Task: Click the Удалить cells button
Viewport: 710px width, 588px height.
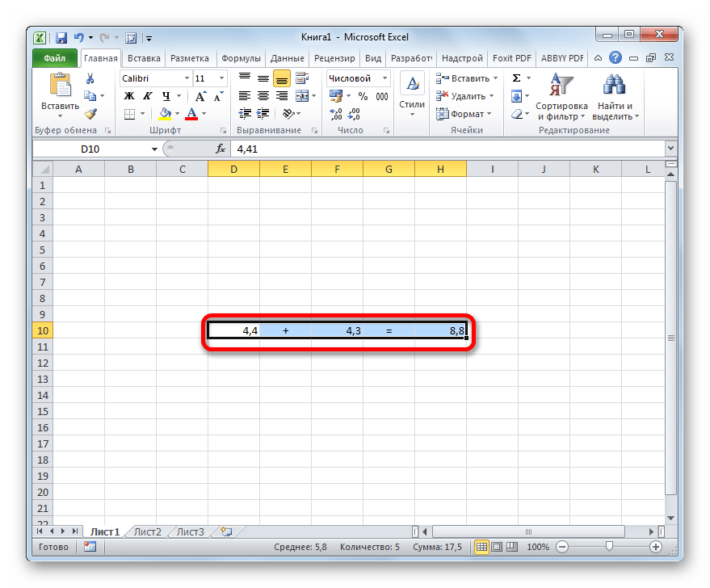Action: pyautogui.click(x=464, y=96)
